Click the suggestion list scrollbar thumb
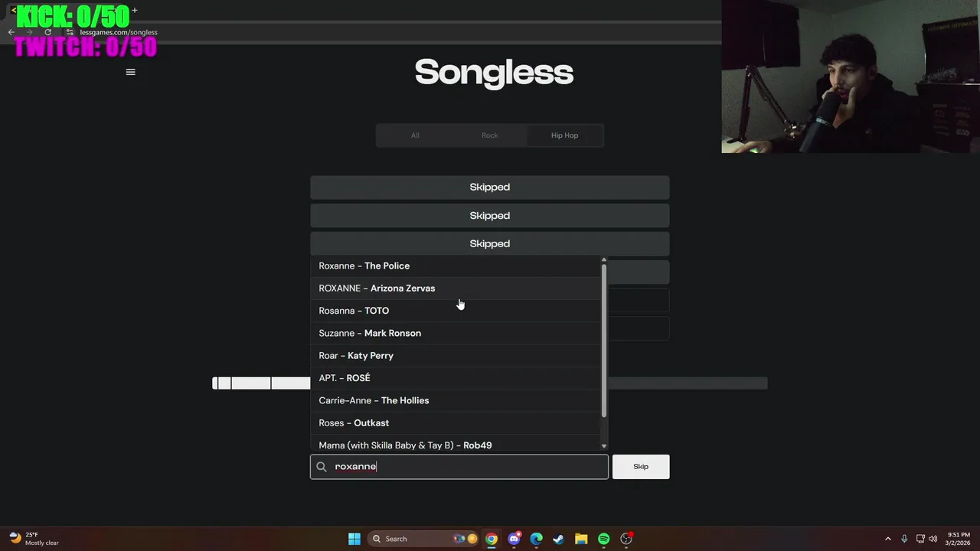 604,341
